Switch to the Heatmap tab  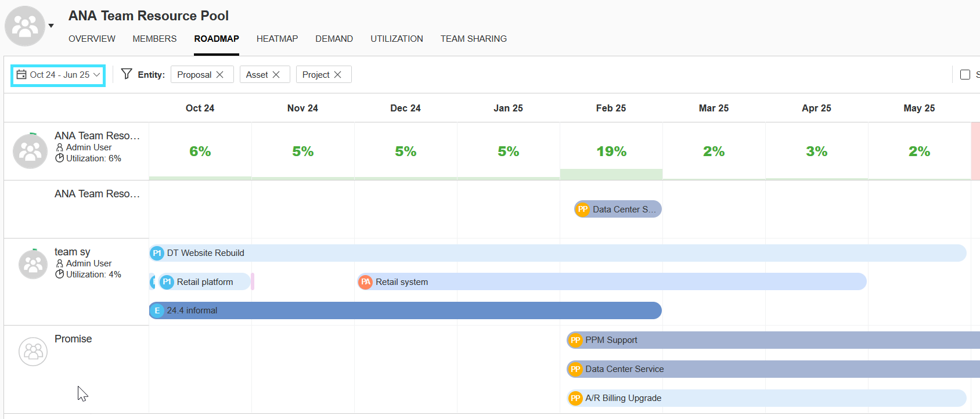tap(277, 39)
